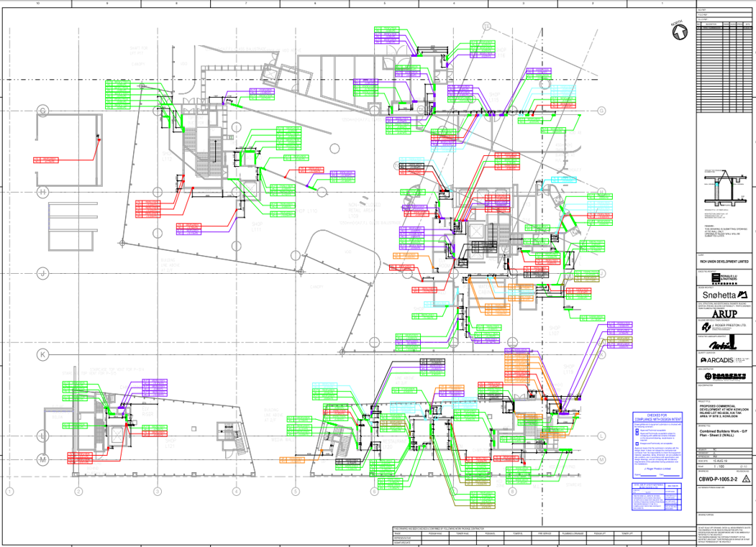
Task: Check the 'Approved/Technical acceptable' box in stamp
Action: click(637, 431)
